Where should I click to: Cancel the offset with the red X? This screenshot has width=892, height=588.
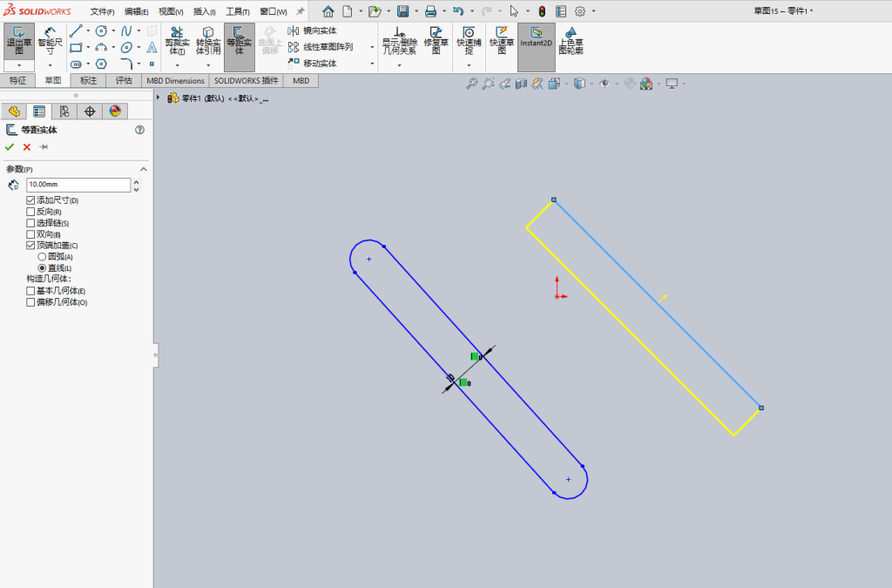(27, 147)
